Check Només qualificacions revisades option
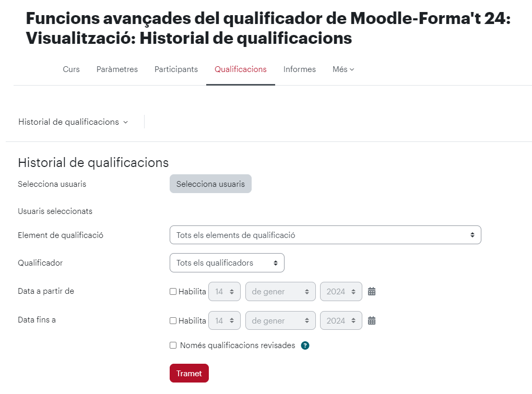 173,345
